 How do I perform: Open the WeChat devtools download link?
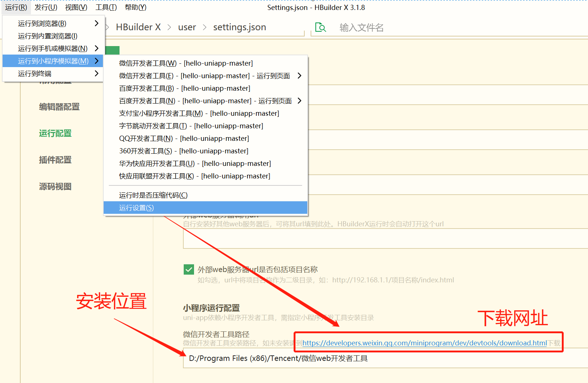pyautogui.click(x=425, y=343)
